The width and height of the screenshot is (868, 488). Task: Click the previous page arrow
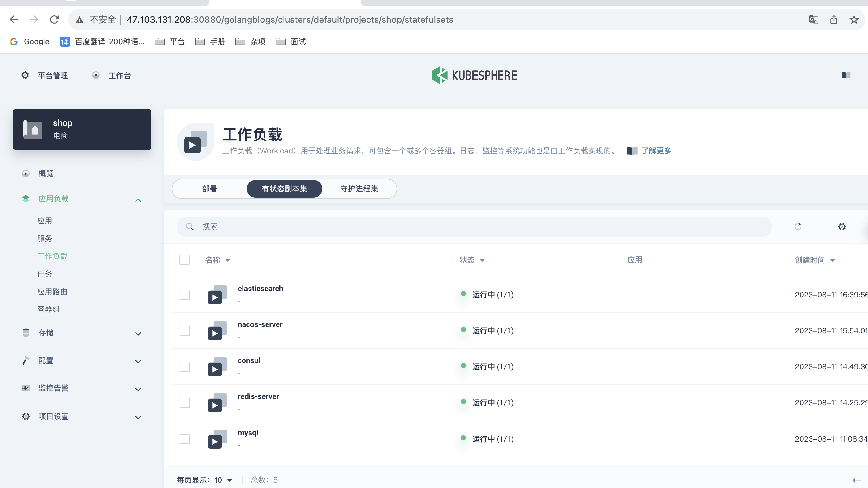coord(856,480)
